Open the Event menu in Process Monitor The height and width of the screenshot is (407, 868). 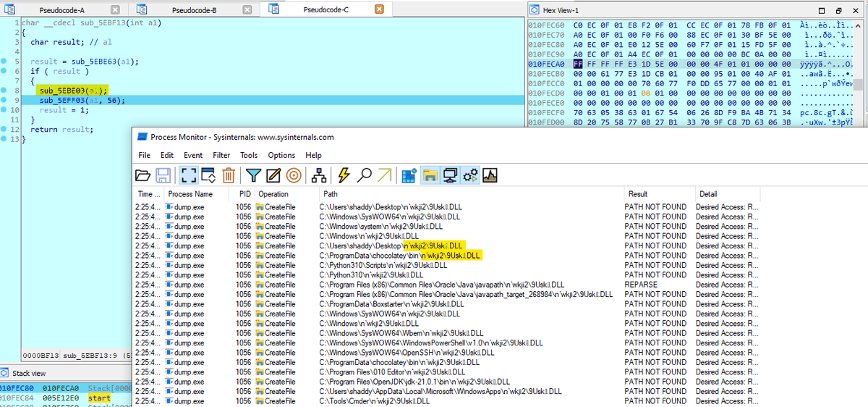pos(193,155)
